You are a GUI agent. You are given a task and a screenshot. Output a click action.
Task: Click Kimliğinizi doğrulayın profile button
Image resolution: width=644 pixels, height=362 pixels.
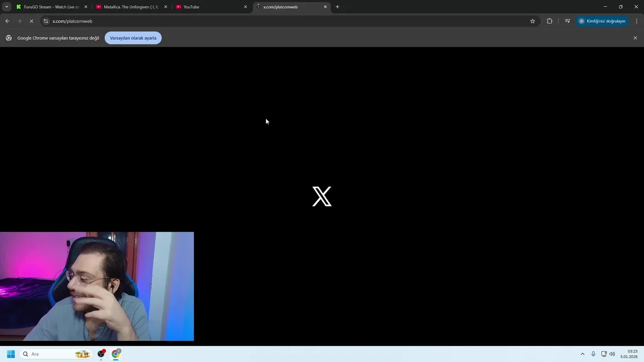point(602,21)
